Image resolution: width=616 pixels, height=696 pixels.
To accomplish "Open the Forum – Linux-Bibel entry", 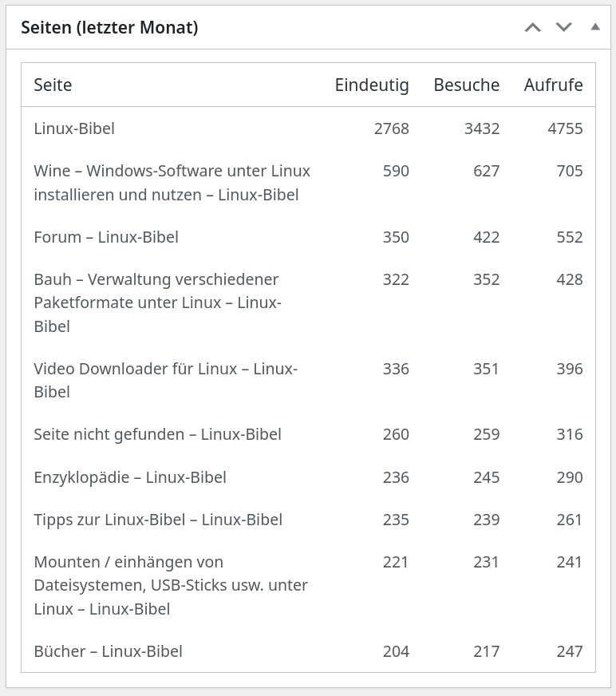I will 106,237.
